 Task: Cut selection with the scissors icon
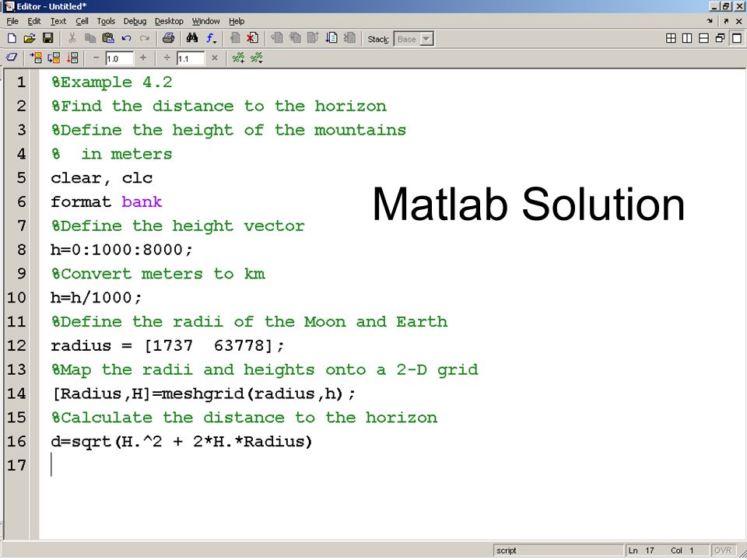pyautogui.click(x=72, y=39)
